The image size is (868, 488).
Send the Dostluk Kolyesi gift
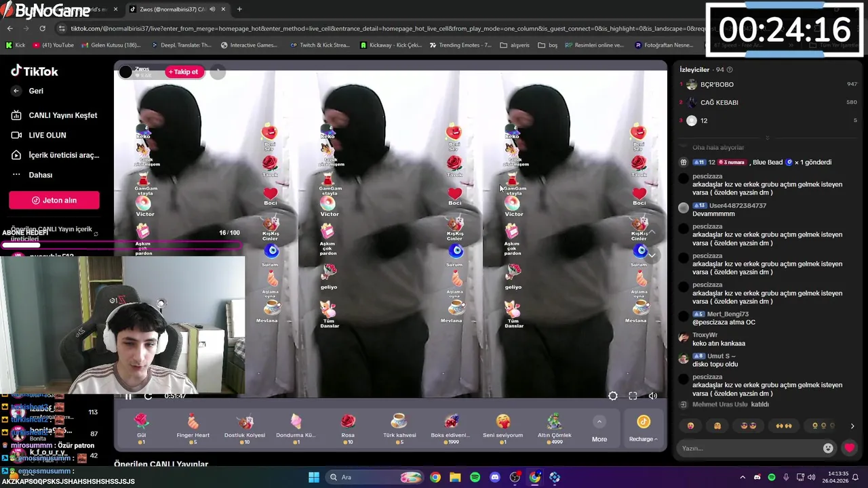[x=245, y=428]
